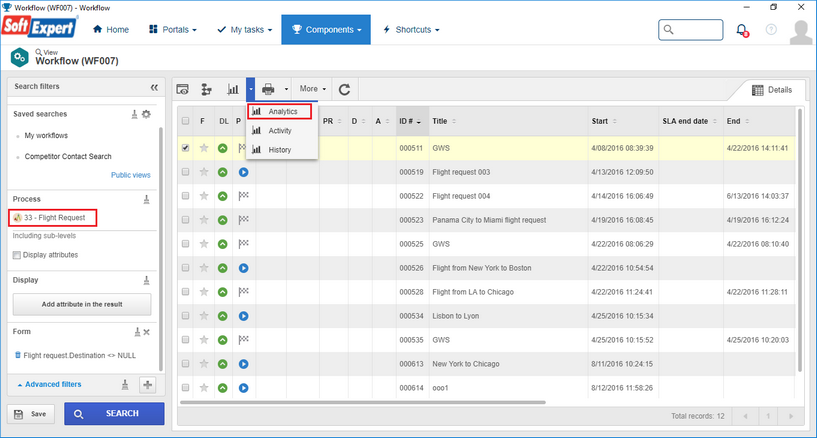817x438 pixels.
Task: Click the SEARCH button
Action: click(114, 414)
